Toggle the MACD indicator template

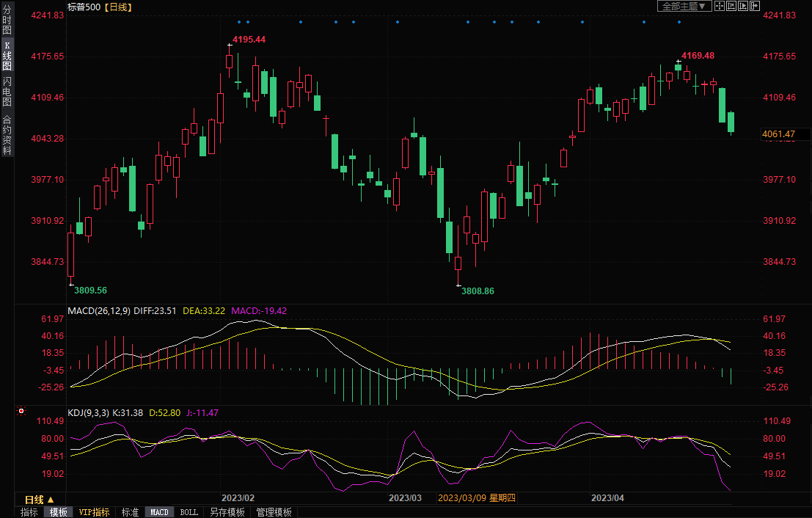(159, 512)
